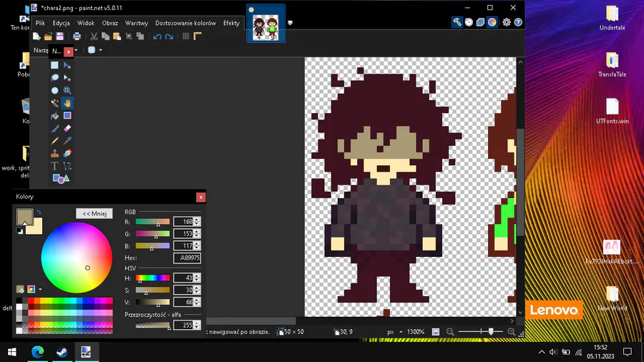Select the Lasso Select tool
This screenshot has width=644, height=362.
coord(54,78)
